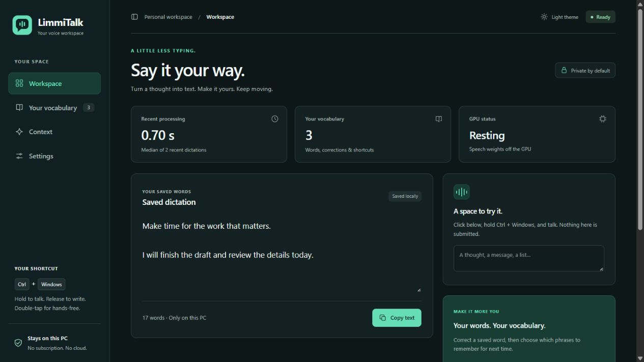Click 'Words, corrections & shortcuts' text

[340, 150]
